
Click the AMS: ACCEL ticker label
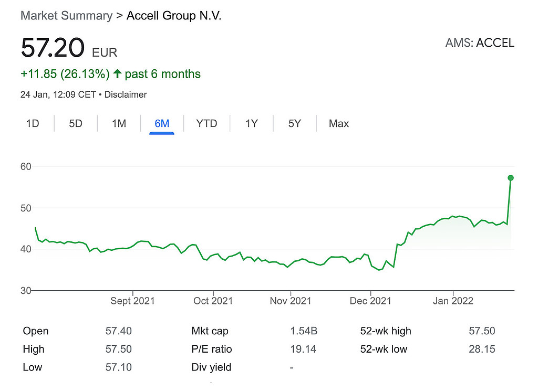479,43
